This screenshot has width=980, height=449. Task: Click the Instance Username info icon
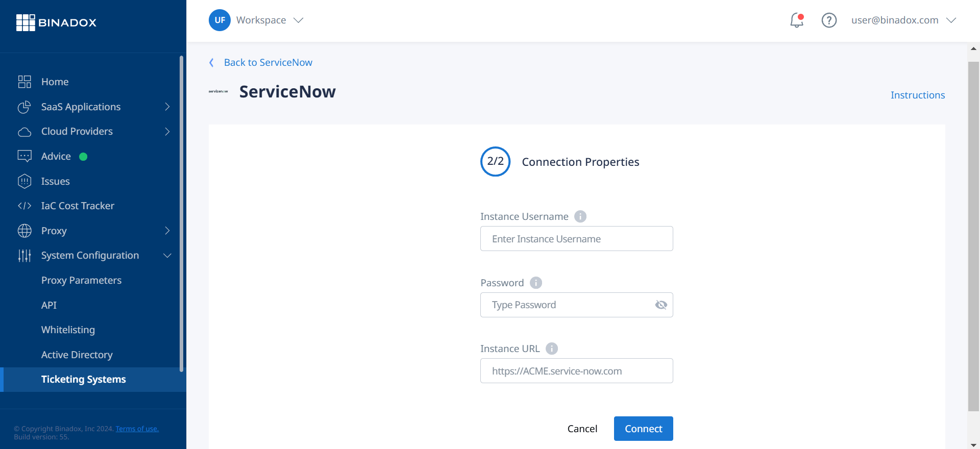tap(580, 216)
